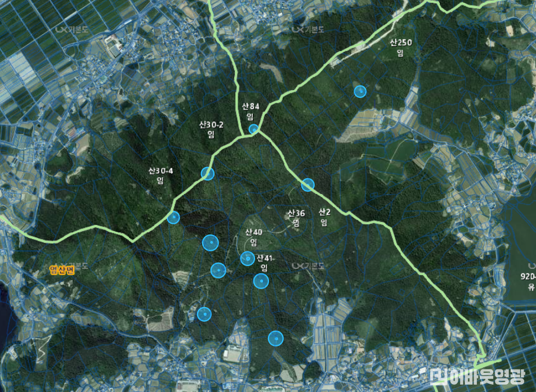This screenshot has height=392, width=536.
Task: Click the 산250 parcel label
Action: coord(401,43)
